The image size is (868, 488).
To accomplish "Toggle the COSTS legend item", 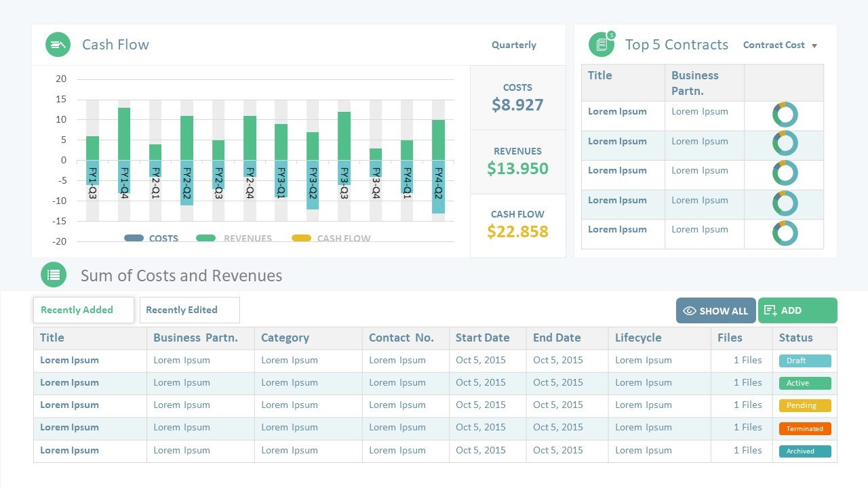I will click(x=151, y=239).
